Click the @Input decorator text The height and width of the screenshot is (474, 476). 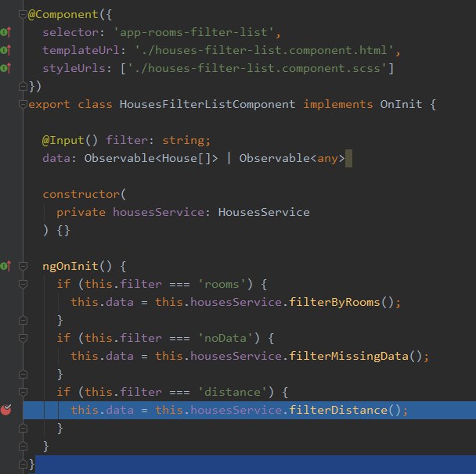tap(63, 140)
